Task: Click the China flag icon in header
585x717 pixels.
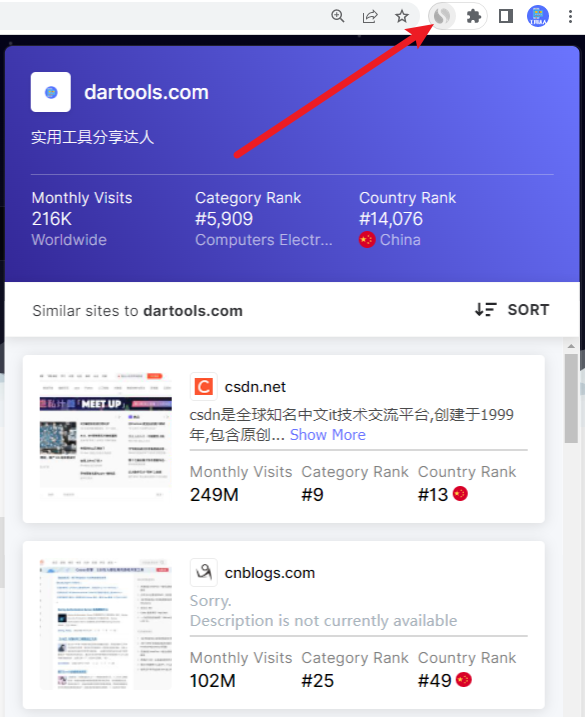Action: tap(367, 240)
